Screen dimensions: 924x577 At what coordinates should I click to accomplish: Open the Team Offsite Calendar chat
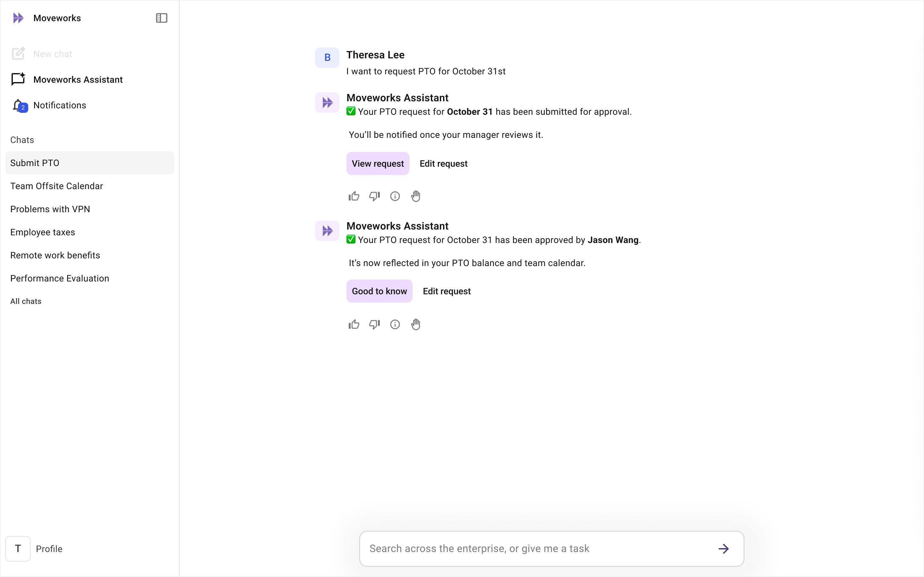56,186
